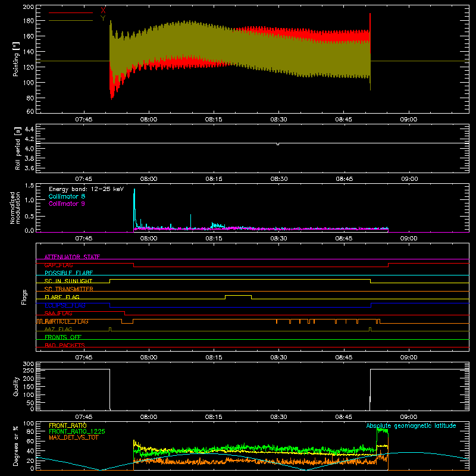Click '08:15' under the Pointing plot
Screen dimensions: 476x476
tap(214, 120)
